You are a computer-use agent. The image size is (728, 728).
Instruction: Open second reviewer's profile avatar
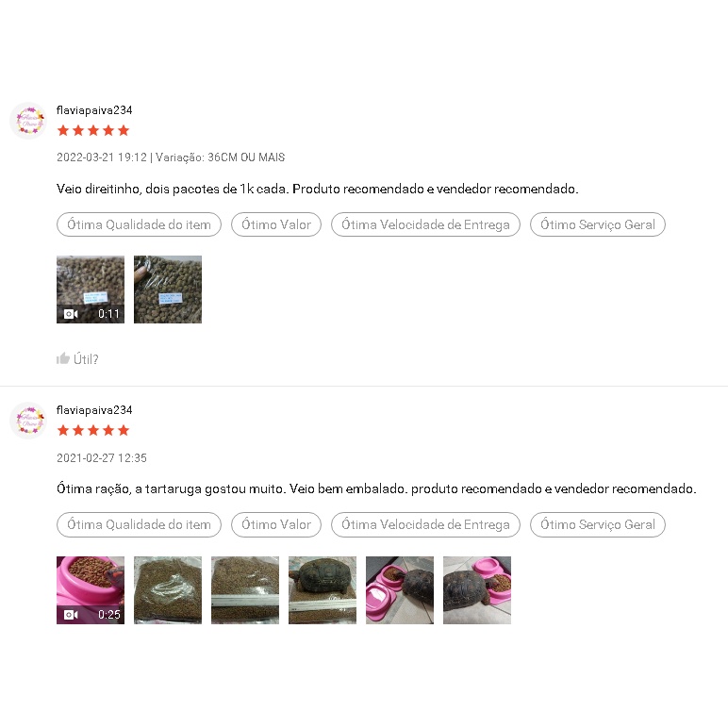click(x=28, y=421)
